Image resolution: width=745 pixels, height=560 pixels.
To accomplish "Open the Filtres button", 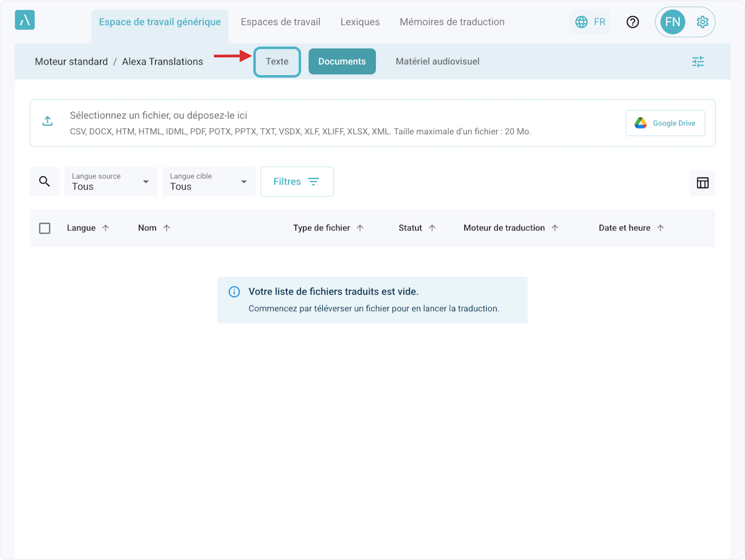I will tap(297, 181).
